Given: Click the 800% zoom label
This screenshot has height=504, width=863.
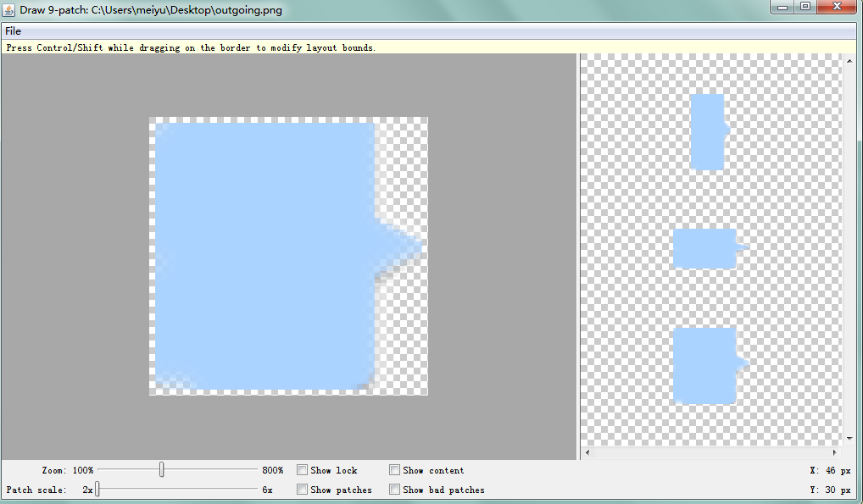Looking at the screenshot, I should point(273,470).
